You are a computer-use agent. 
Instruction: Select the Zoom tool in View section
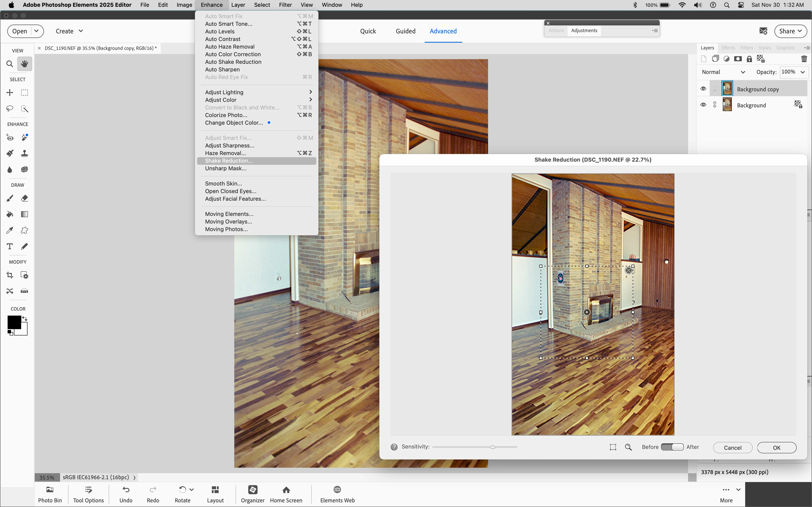10,64
